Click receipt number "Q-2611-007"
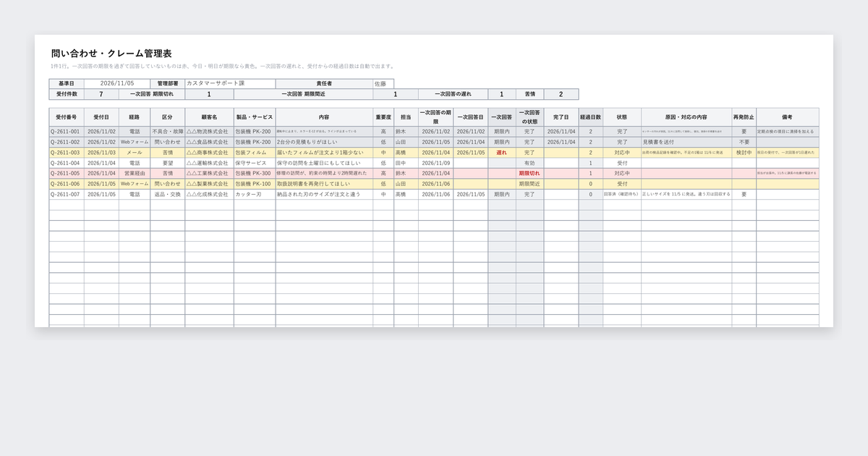This screenshot has width=868, height=456. [x=66, y=195]
